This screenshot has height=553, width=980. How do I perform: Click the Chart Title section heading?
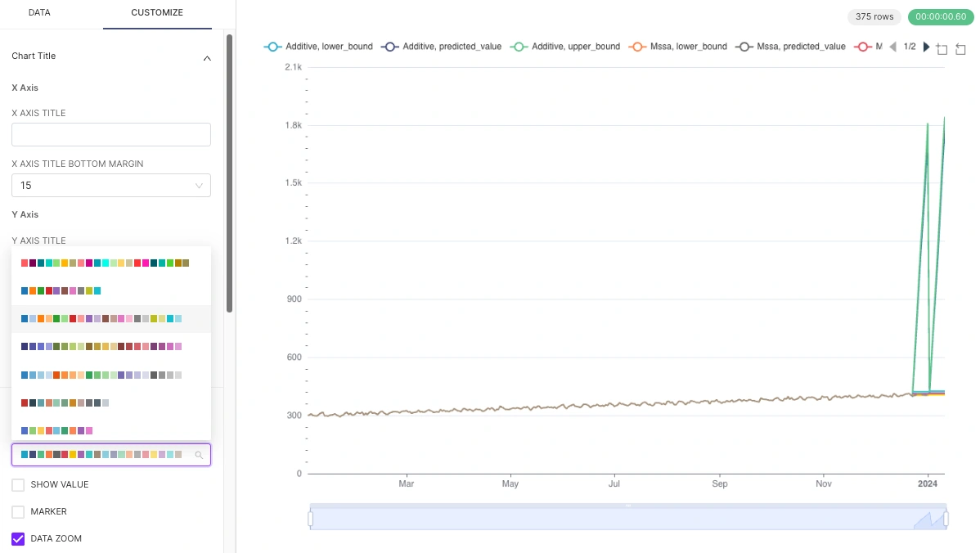pyautogui.click(x=34, y=56)
